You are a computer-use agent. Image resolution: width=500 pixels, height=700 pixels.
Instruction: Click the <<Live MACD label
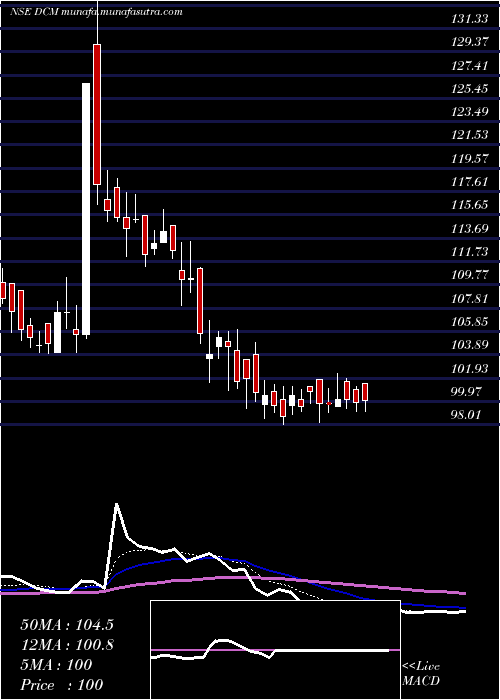(421, 674)
